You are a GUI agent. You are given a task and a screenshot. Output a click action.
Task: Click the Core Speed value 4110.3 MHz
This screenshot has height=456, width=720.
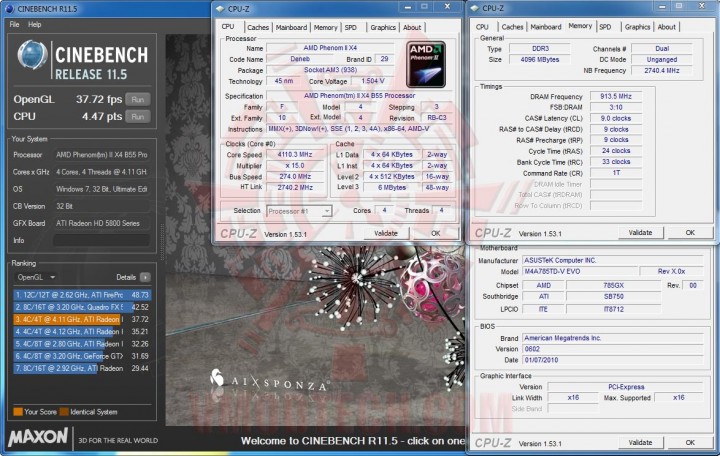295,154
